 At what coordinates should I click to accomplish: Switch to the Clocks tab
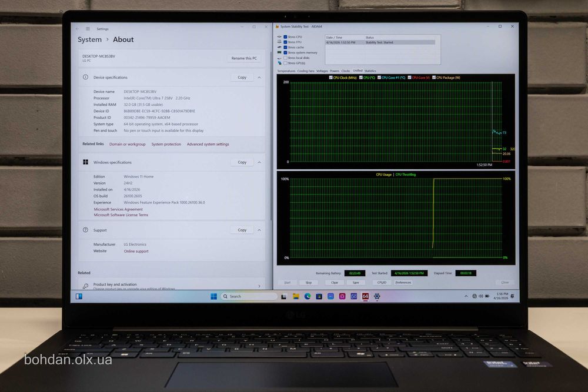coord(346,71)
